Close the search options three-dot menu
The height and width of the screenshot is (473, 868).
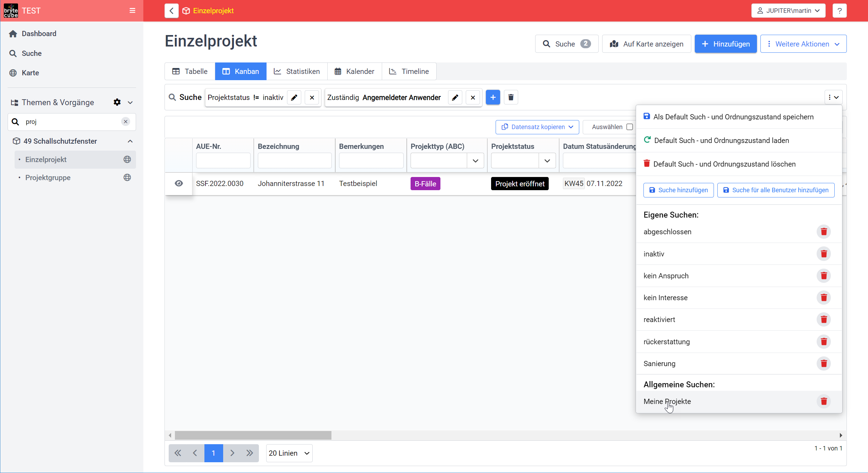(x=833, y=98)
